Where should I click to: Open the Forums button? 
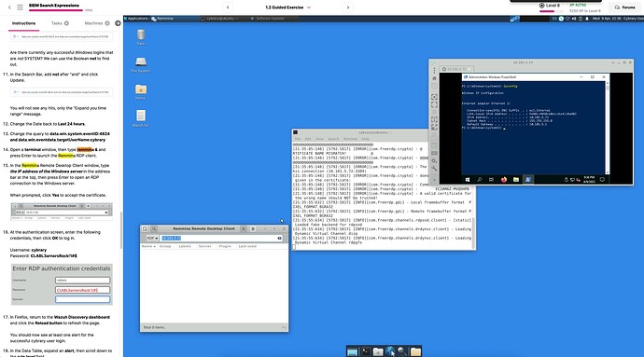coord(624,7)
